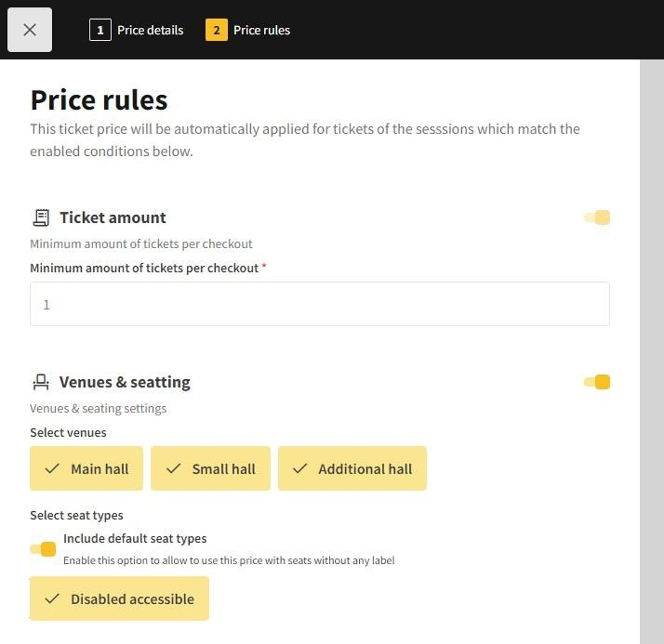Click the chair icon beside Venues & seatting
The height and width of the screenshot is (644, 664).
tap(40, 383)
